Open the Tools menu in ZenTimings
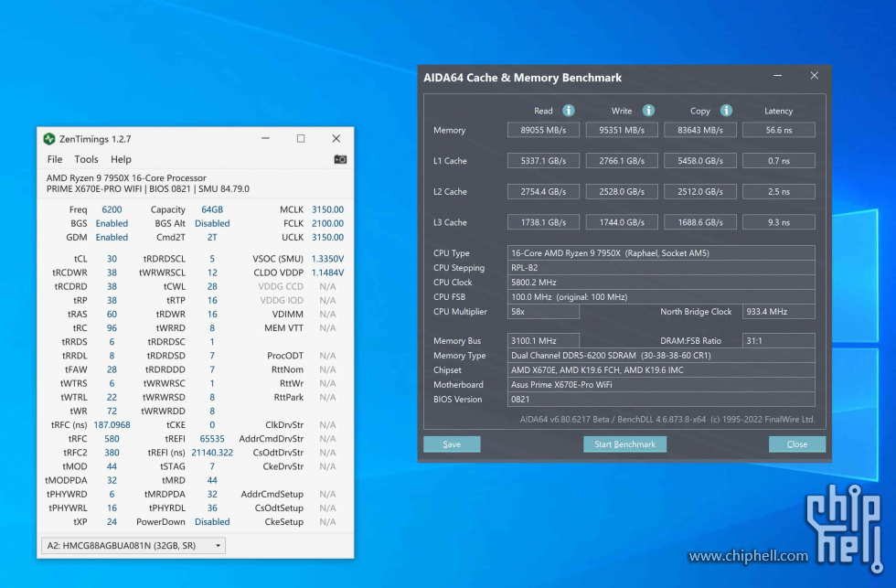This screenshot has width=896, height=588. coord(86,159)
